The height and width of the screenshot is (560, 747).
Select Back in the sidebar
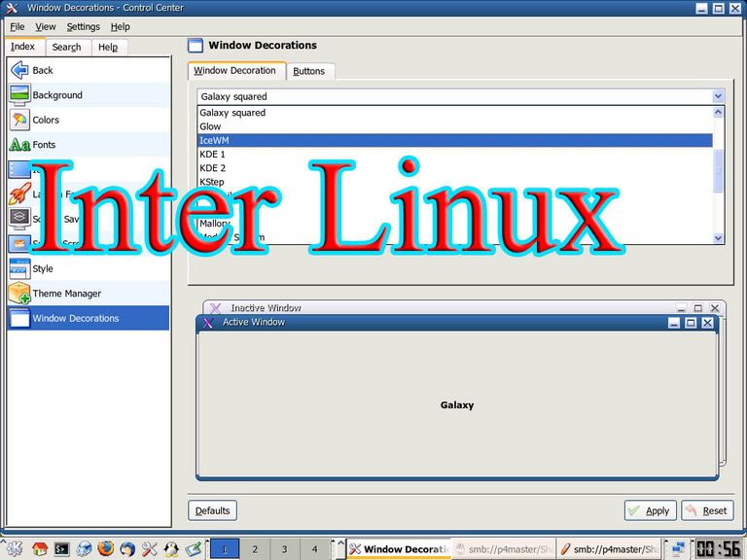[89, 70]
